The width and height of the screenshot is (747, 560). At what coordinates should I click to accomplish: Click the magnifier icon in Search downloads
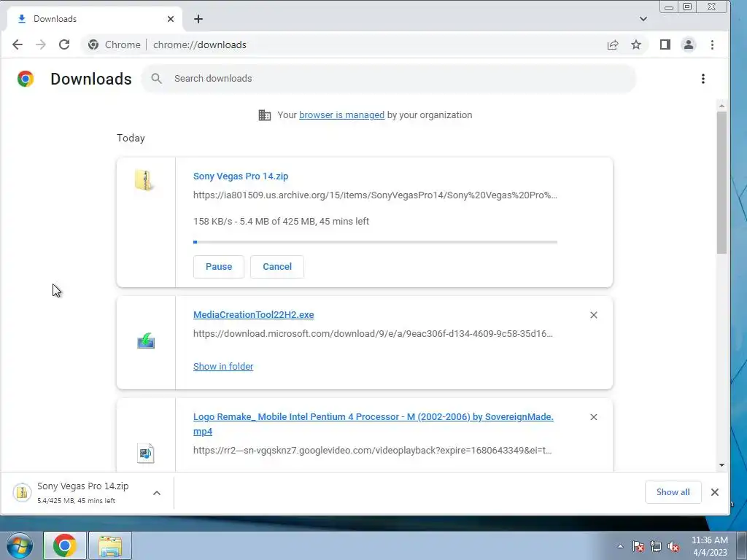[156, 79]
